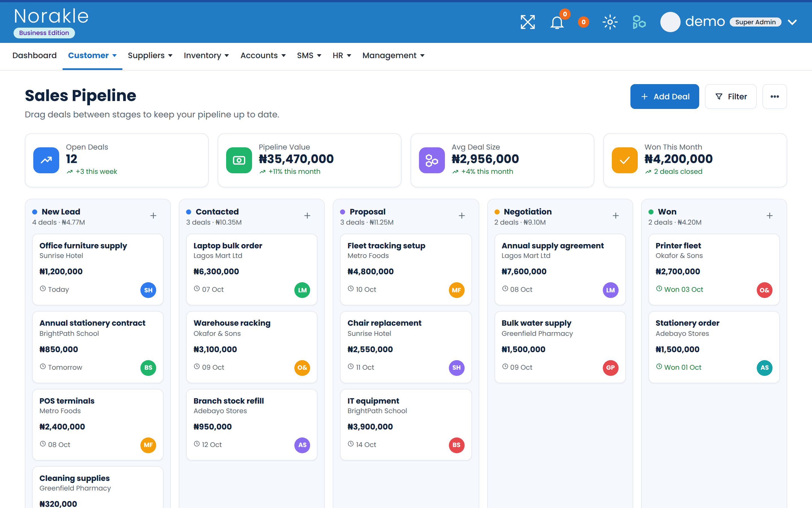Go to the Dashboard tab

[35, 55]
